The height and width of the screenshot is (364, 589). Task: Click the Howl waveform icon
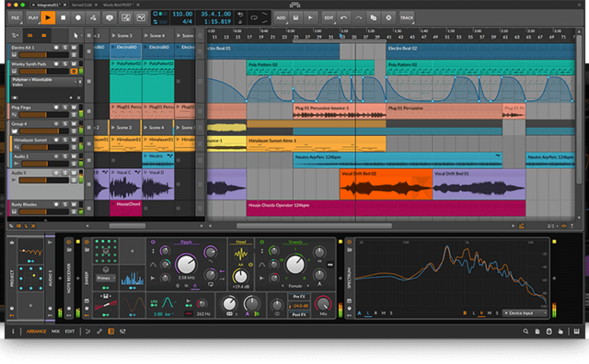click(x=240, y=255)
